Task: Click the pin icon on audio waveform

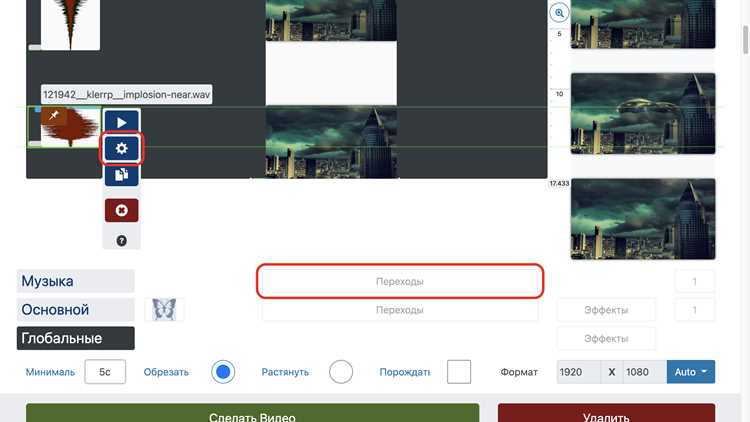Action: click(x=54, y=115)
